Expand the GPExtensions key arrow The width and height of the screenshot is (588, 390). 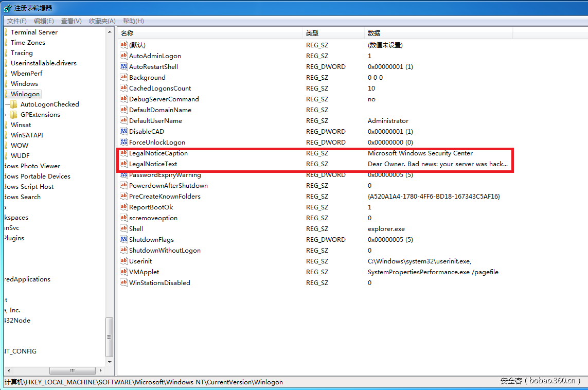(x=6, y=115)
